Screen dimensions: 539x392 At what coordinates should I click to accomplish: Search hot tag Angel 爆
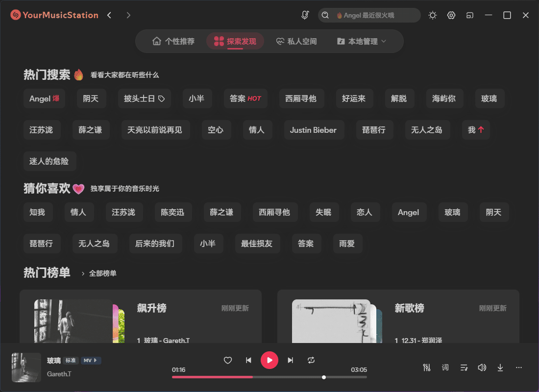[x=44, y=98]
